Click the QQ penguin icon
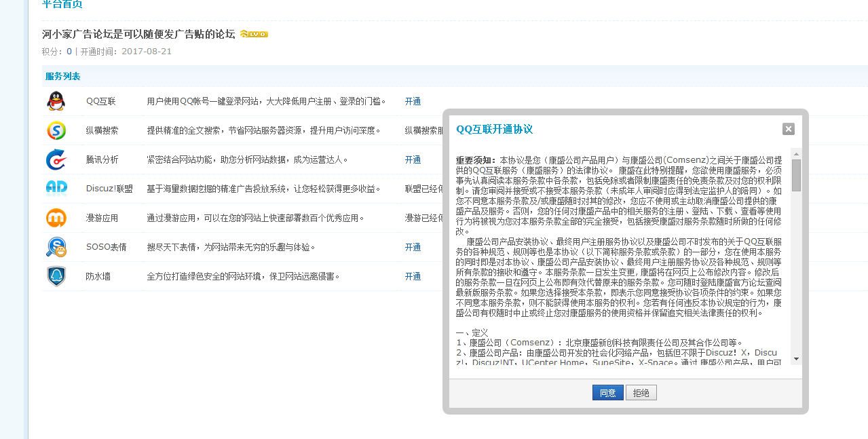 coord(56,101)
